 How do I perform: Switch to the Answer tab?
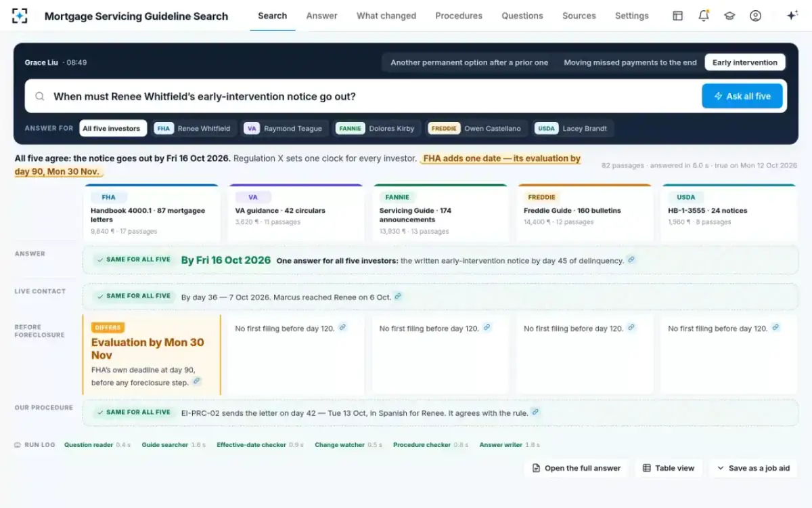tap(321, 16)
